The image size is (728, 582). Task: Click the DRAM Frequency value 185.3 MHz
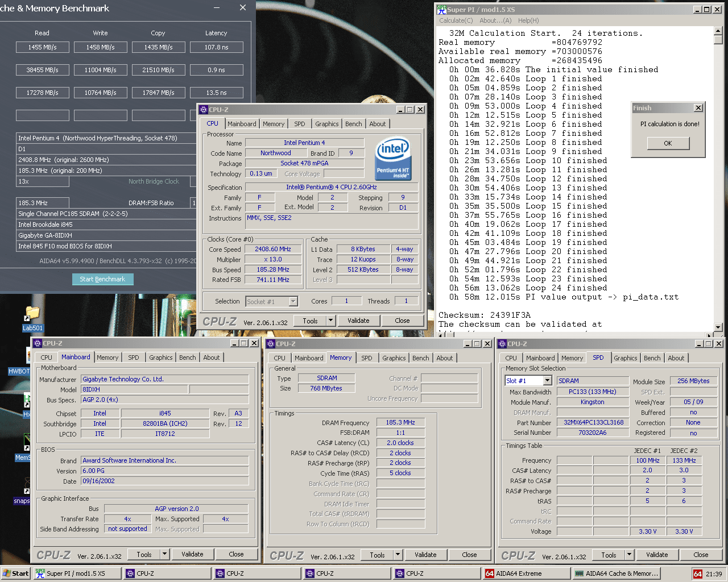click(x=400, y=422)
